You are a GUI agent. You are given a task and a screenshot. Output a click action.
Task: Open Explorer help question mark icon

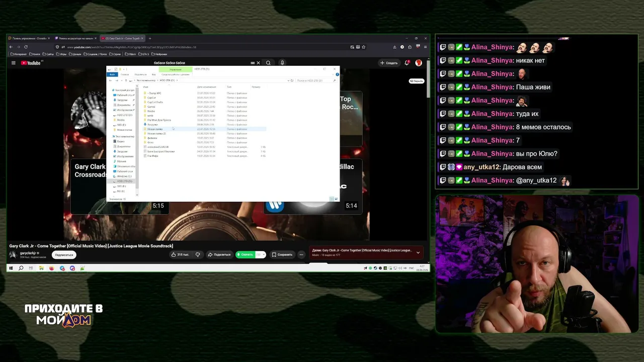coord(337,74)
